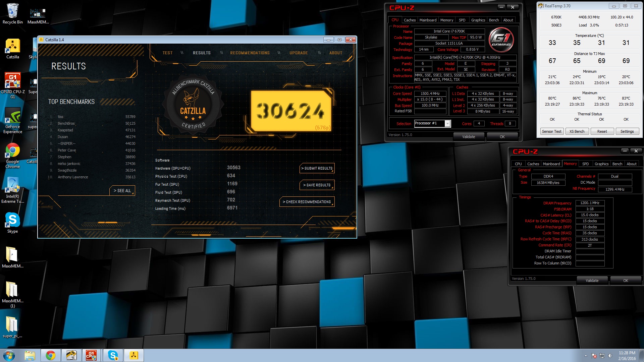Screen dimensions: 644x362
Task: Launch the Catzilla desktop shortcut
Action: coord(12,49)
